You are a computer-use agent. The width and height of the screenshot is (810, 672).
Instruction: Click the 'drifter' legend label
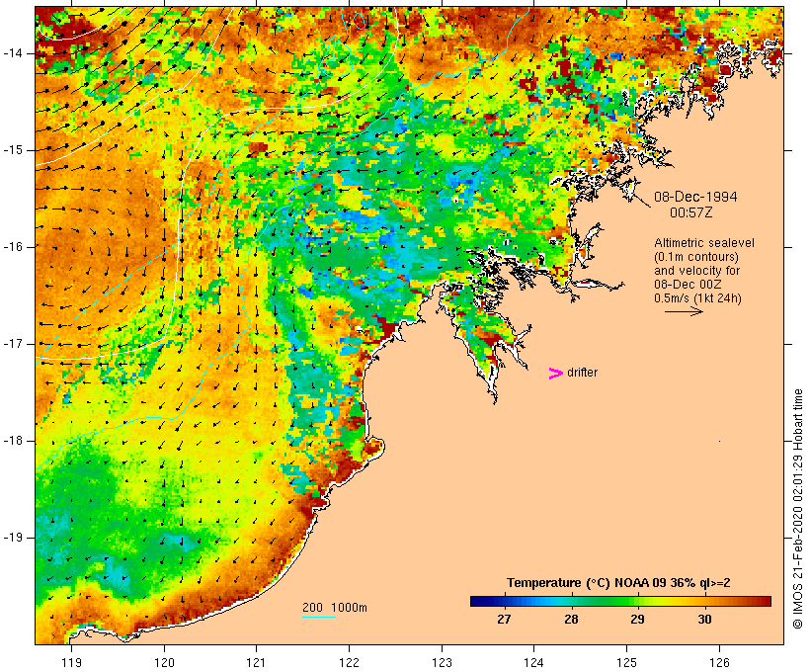coord(582,373)
